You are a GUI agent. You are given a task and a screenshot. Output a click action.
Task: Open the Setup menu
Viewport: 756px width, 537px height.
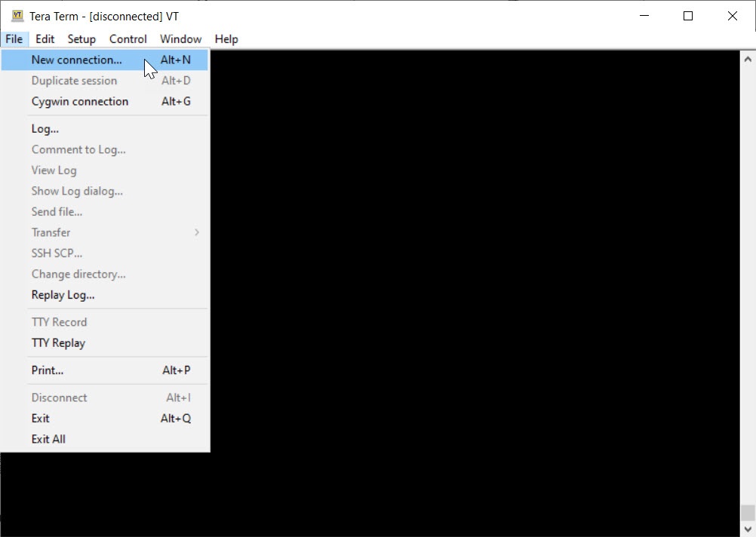pyautogui.click(x=81, y=39)
